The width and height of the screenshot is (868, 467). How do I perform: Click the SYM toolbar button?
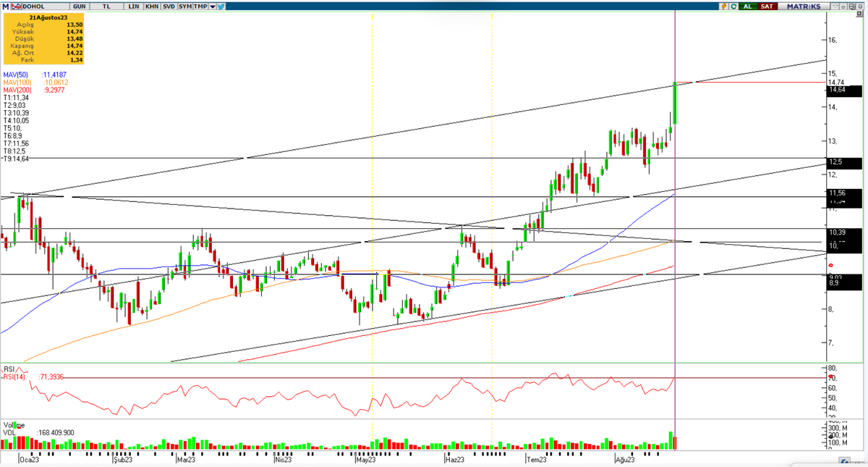[x=185, y=7]
